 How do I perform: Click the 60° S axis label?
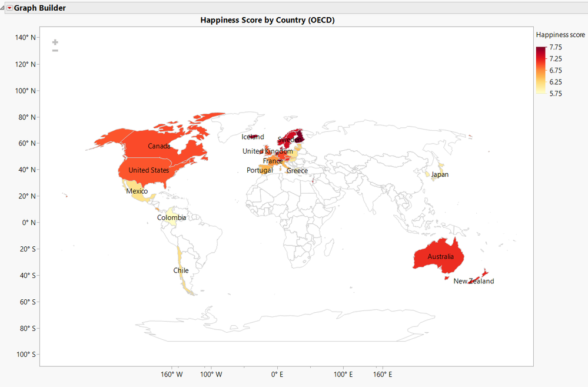[x=28, y=302]
